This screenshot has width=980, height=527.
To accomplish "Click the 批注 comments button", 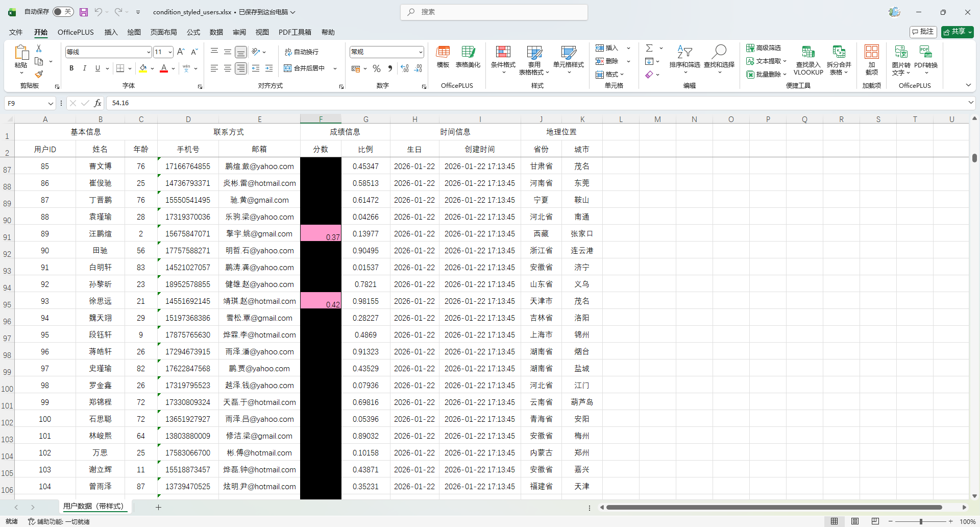I will click(x=923, y=32).
